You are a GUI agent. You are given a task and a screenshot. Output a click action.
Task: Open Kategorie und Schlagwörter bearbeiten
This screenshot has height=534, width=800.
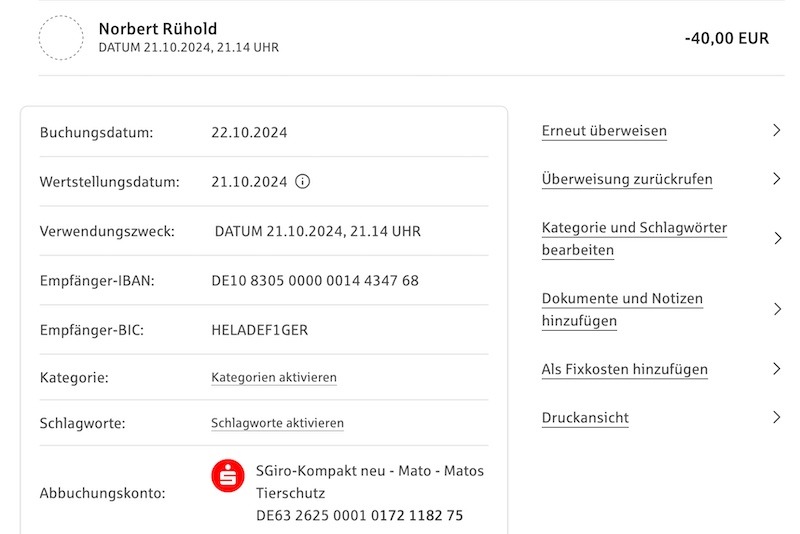[634, 239]
